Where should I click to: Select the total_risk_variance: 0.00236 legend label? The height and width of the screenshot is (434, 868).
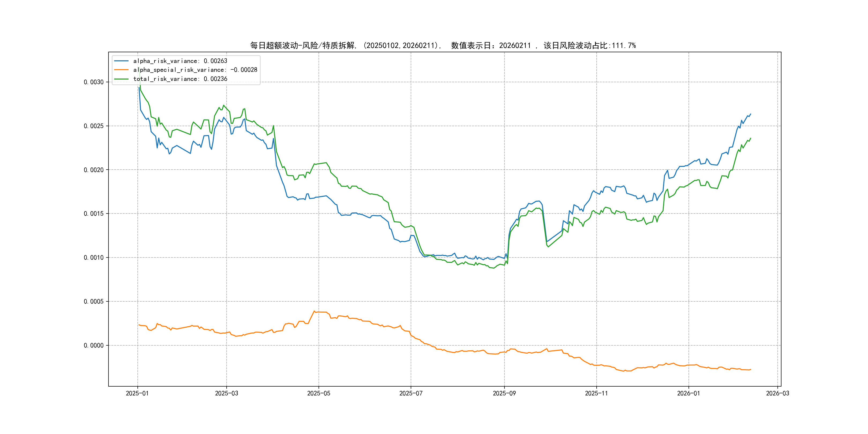click(180, 79)
